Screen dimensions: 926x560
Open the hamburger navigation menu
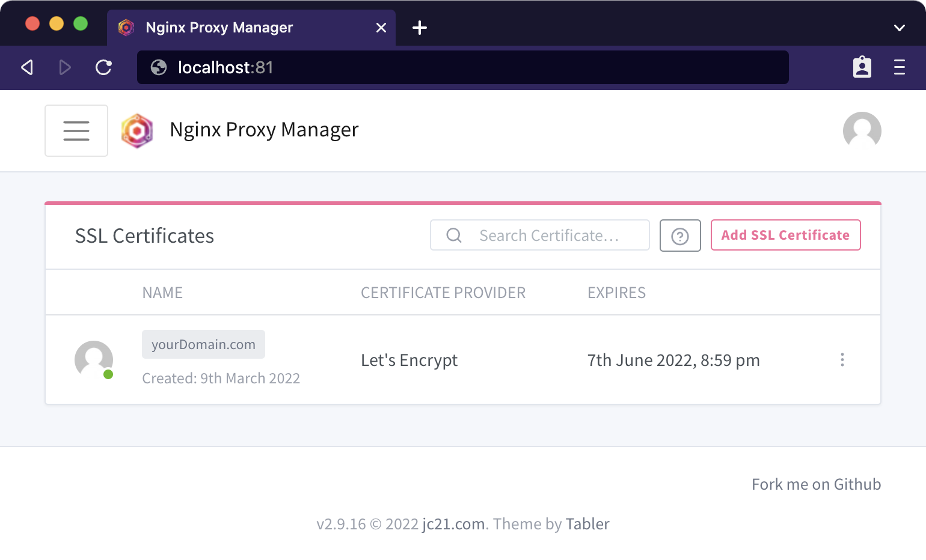[x=76, y=130]
